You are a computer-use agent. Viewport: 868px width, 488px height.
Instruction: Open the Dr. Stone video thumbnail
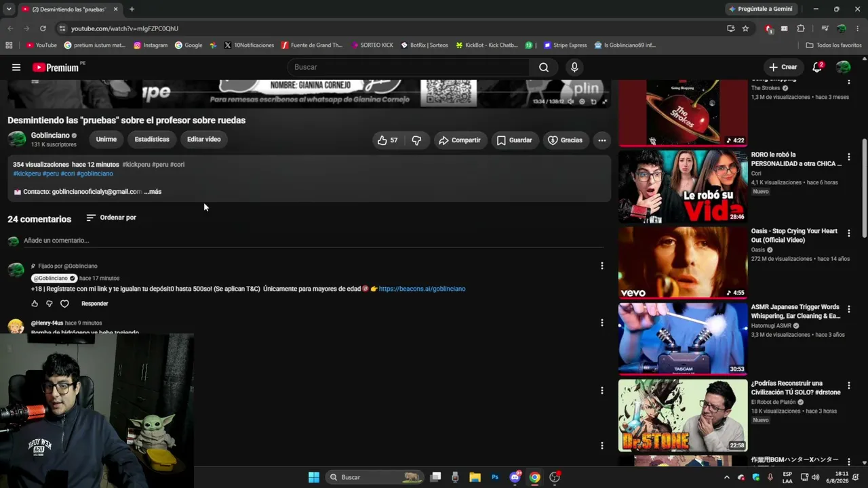pyautogui.click(x=683, y=415)
